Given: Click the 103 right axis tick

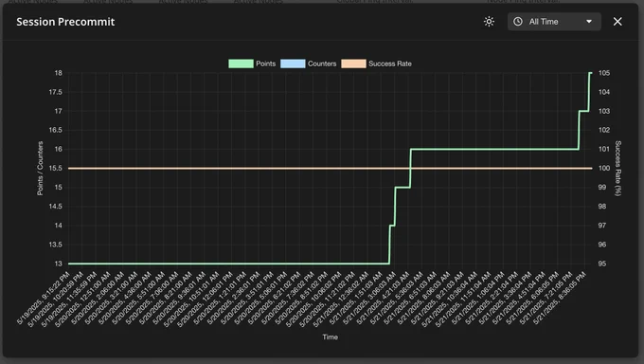Looking at the screenshot, I should (604, 111).
